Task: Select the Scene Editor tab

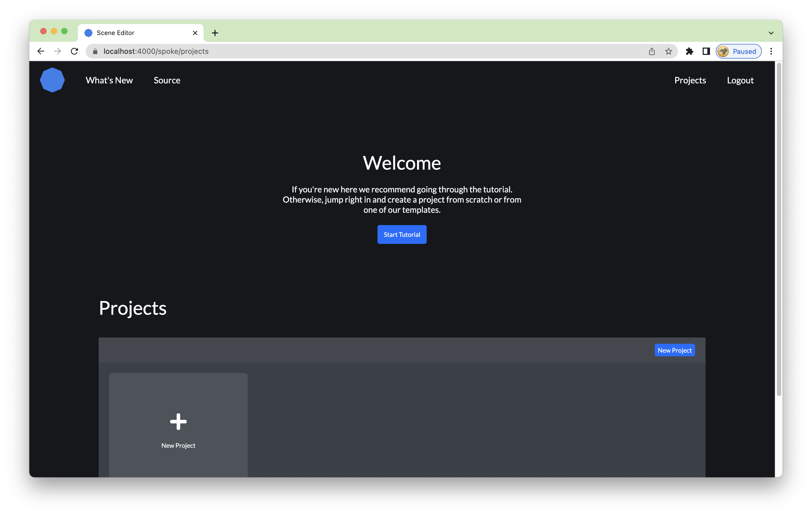Action: 141,33
